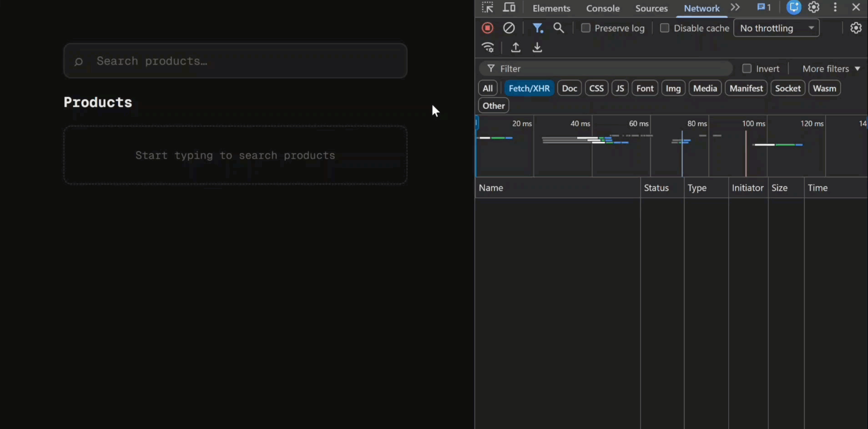Import a HAR file using the upload icon
Screen dimensions: 868x429
tap(515, 47)
